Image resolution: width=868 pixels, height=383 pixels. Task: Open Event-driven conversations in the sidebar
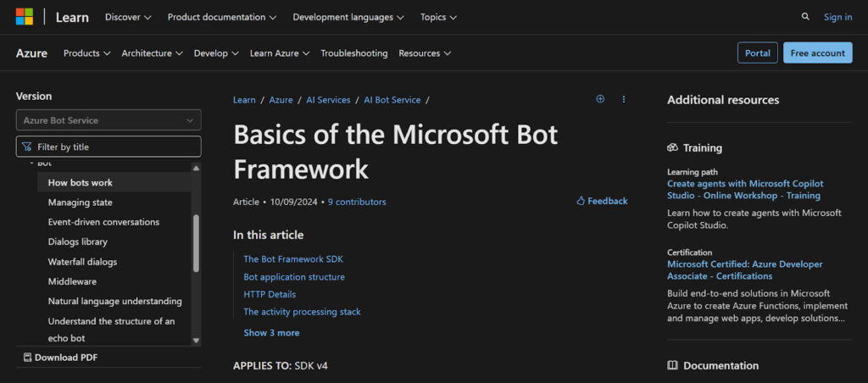pyautogui.click(x=103, y=222)
